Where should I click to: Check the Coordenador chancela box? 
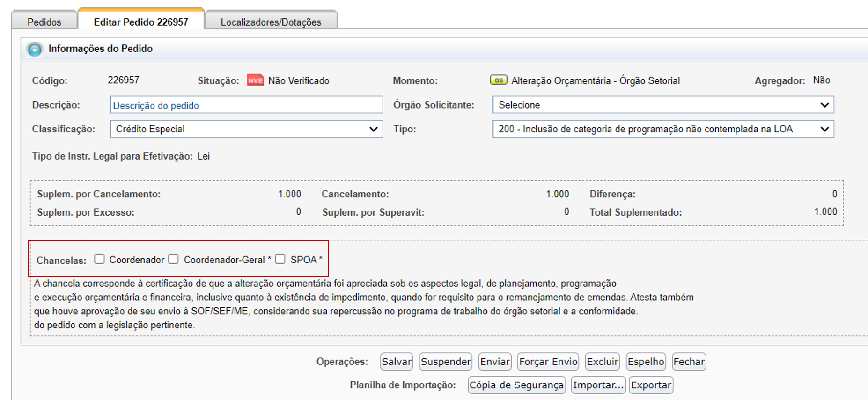[x=99, y=259]
